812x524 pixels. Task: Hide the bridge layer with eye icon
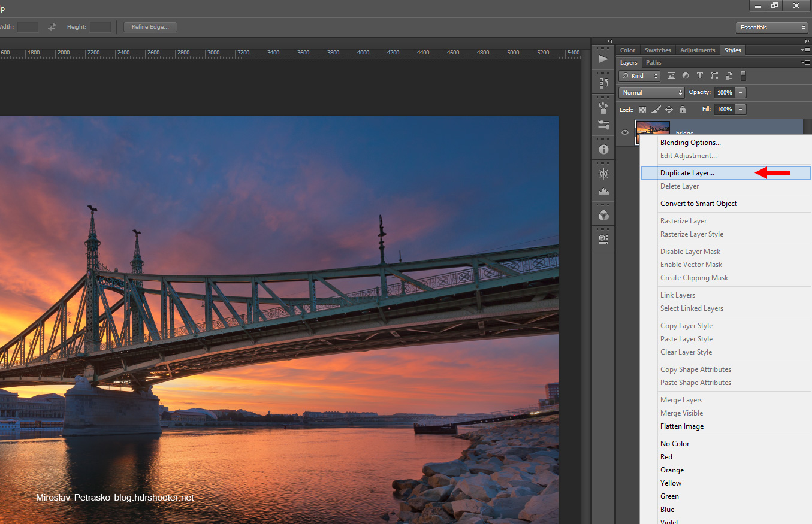(x=625, y=132)
